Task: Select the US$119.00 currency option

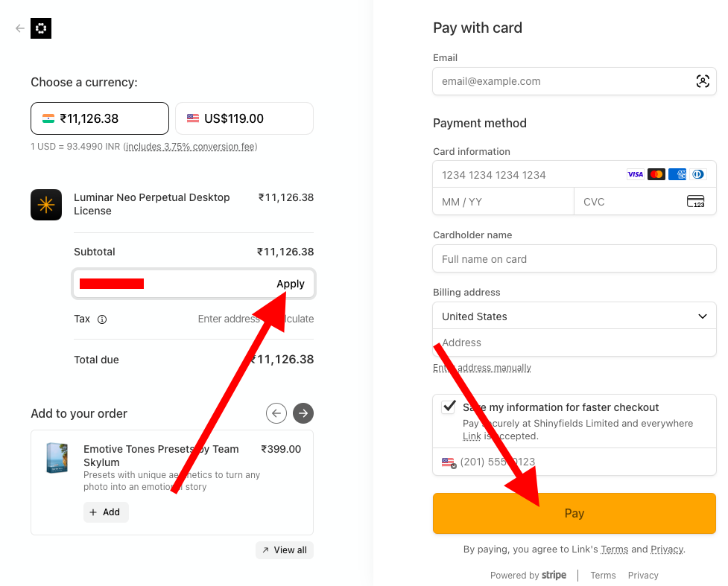Action: pos(244,118)
